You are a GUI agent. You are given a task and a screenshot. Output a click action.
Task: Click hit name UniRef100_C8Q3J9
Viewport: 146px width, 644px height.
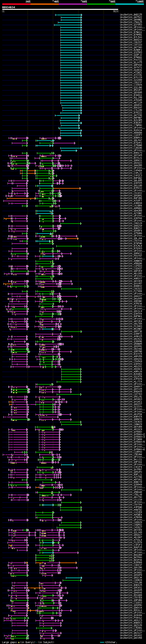131,223
